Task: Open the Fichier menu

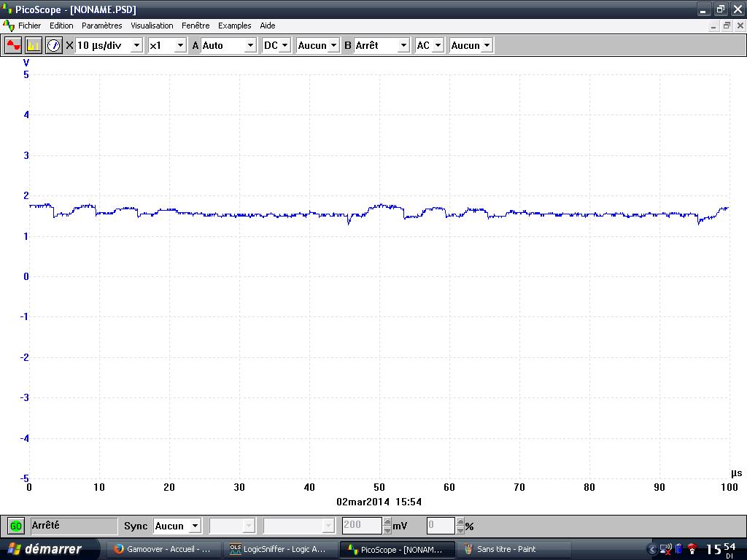Action: coord(29,26)
